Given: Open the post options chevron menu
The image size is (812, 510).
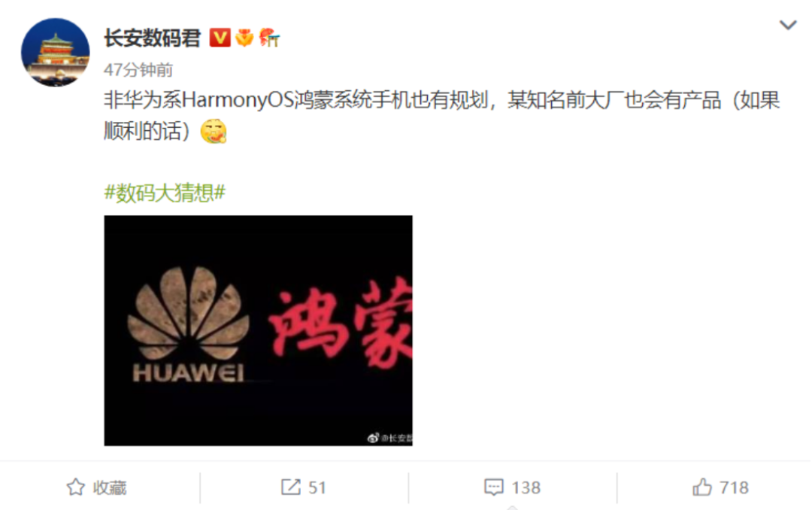Looking at the screenshot, I should point(788,25).
